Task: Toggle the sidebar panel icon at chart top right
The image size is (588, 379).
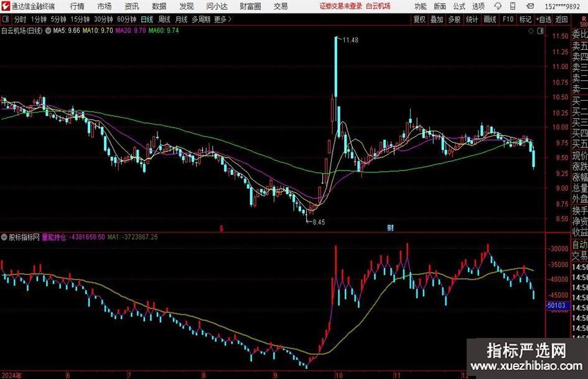Action: [x=540, y=31]
